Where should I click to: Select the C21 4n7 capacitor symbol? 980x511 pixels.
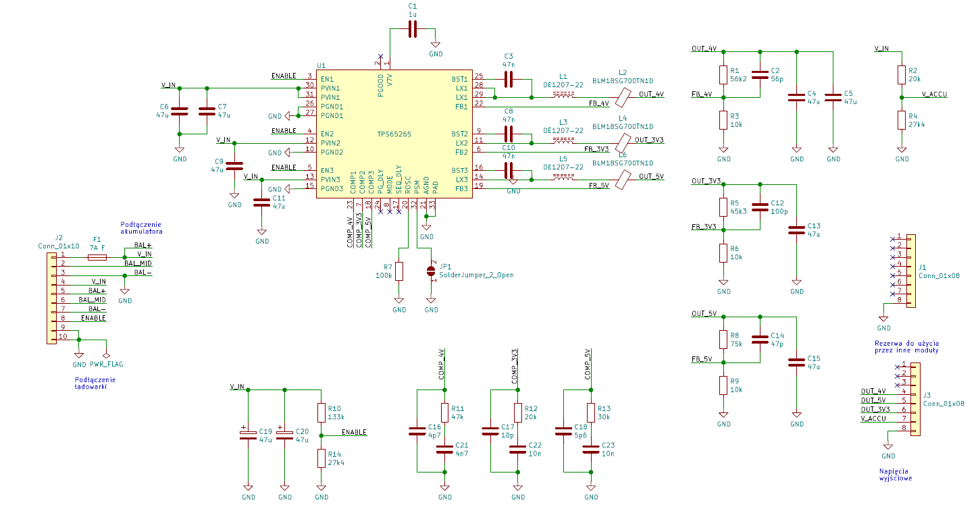[444, 449]
